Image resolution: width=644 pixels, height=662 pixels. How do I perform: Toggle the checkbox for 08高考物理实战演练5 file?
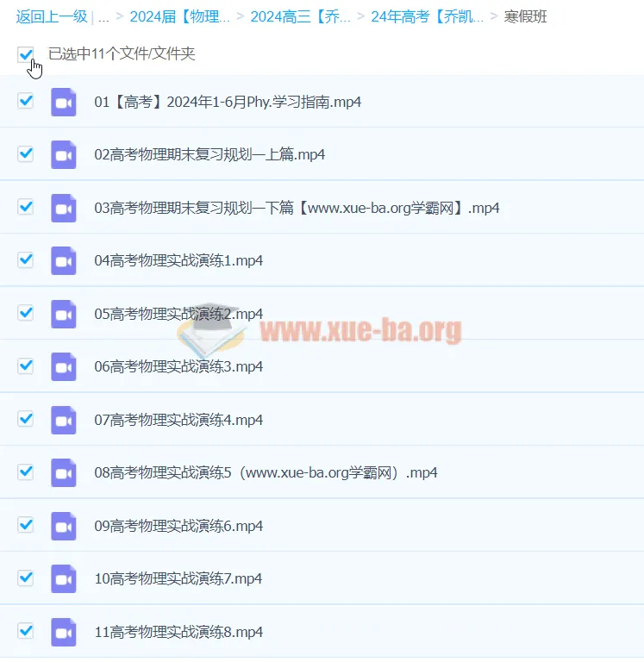26,472
